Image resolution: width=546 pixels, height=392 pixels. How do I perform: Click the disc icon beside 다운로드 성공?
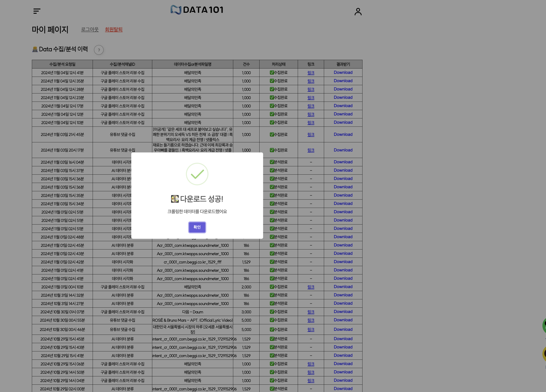[175, 199]
